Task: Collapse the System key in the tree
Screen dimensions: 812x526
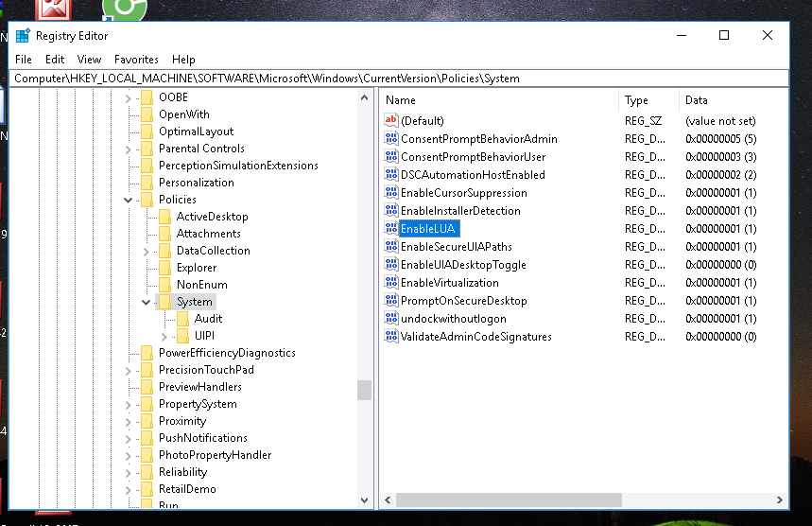Action: coord(146,302)
